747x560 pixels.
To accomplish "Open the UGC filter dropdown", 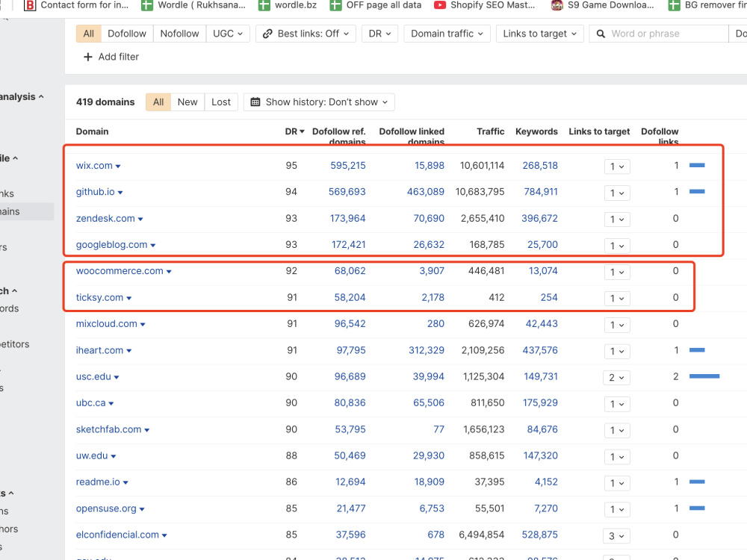I will pos(228,34).
